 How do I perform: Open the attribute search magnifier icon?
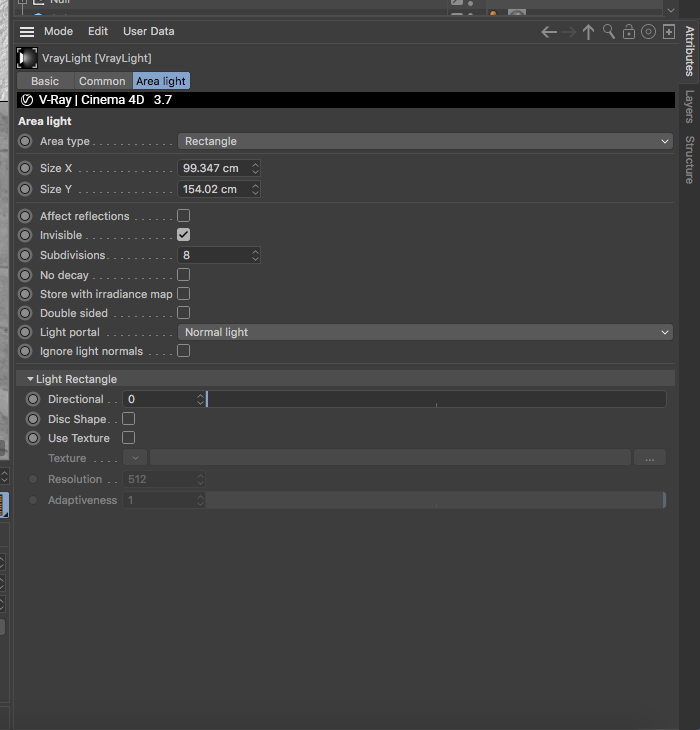point(609,32)
